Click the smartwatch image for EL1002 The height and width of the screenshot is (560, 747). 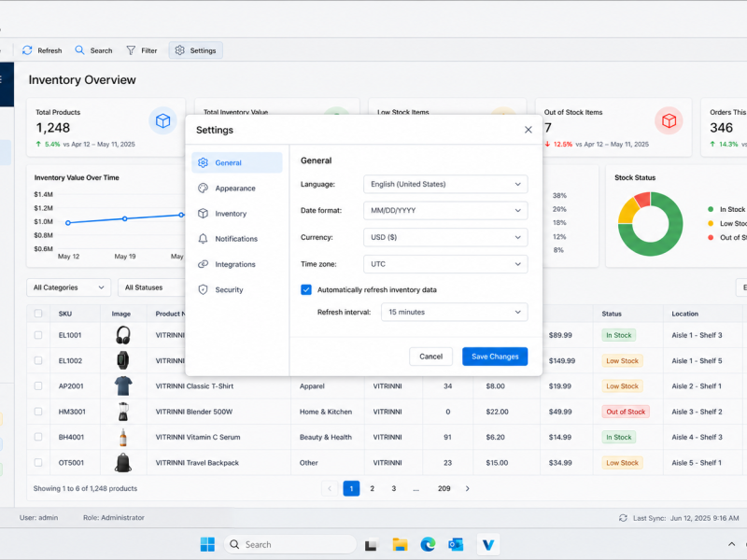click(x=123, y=360)
